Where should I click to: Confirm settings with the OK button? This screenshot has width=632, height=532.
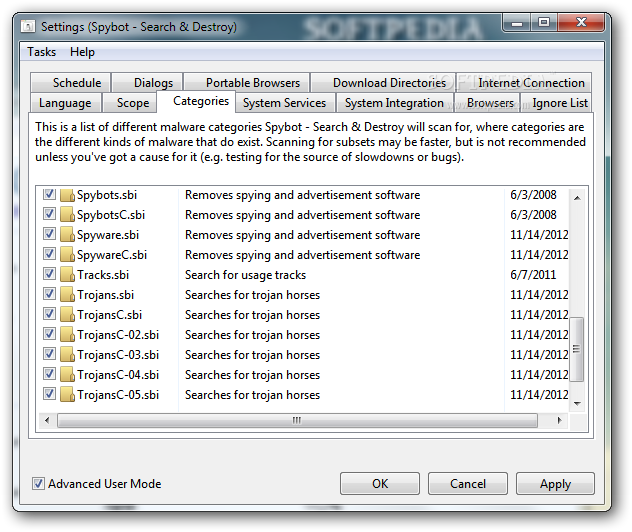click(x=380, y=484)
